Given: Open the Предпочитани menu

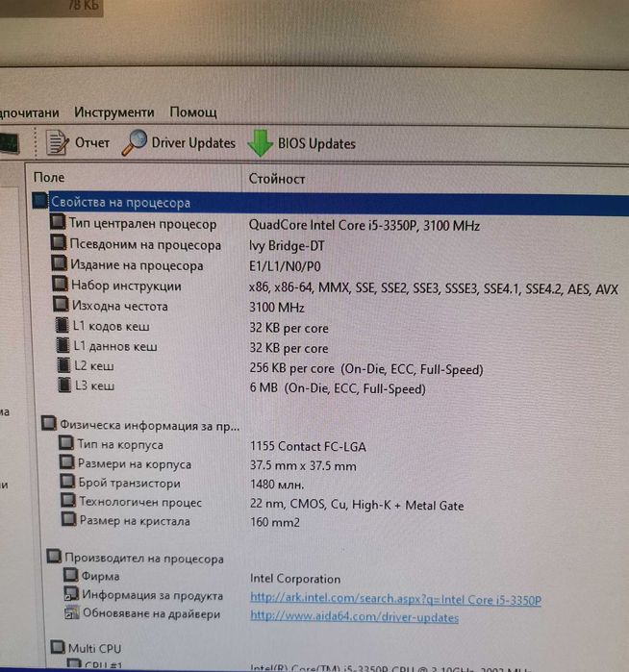Looking at the screenshot, I should pos(29,112).
